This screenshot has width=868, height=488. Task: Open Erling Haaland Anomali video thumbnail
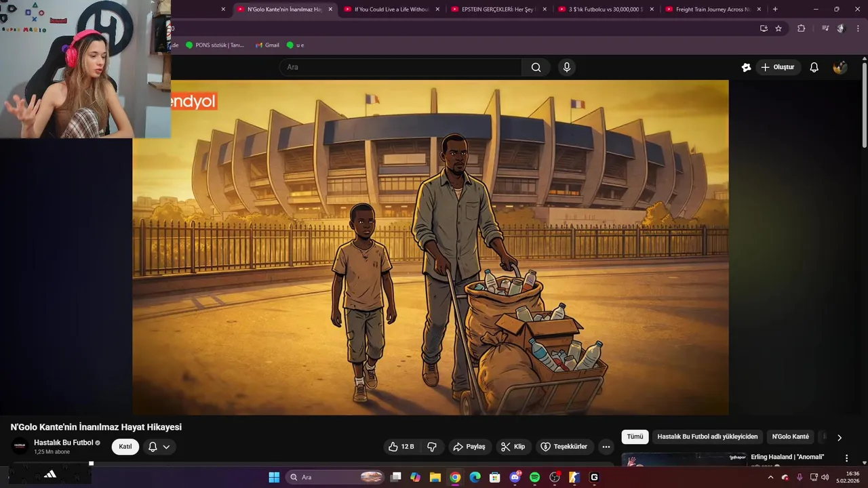(x=684, y=460)
